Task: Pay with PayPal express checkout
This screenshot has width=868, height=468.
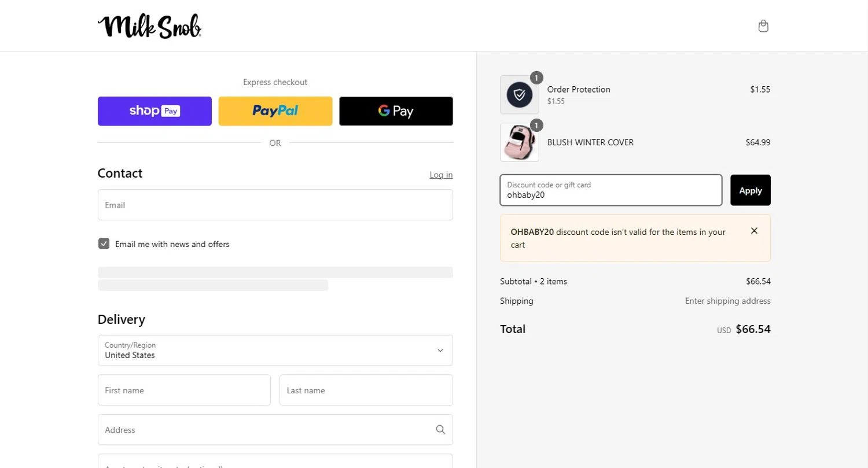Action: point(275,111)
